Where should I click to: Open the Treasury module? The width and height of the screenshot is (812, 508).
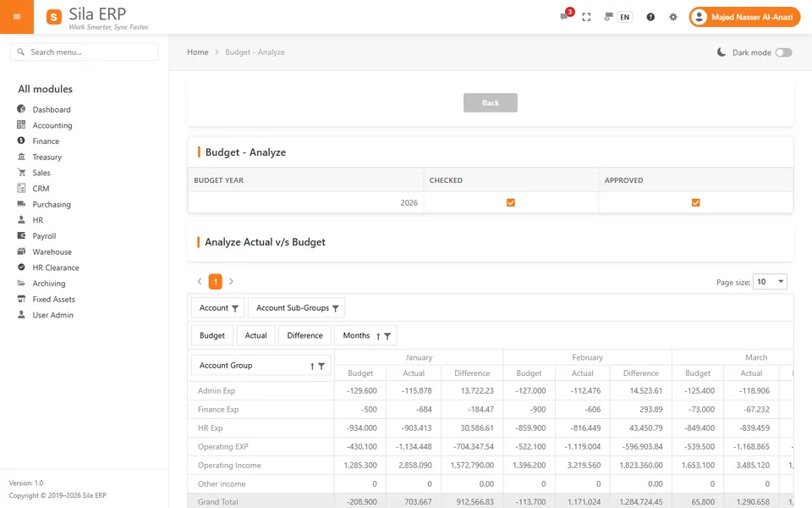[x=47, y=157]
